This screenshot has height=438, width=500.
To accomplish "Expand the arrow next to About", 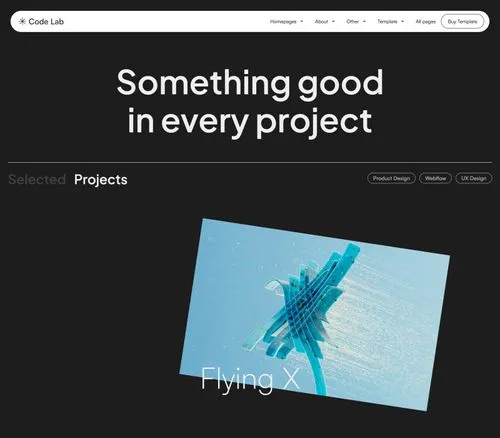I will click(333, 22).
